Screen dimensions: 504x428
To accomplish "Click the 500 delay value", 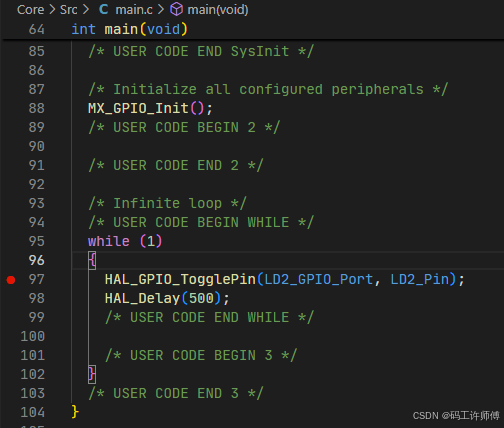I will (201, 298).
